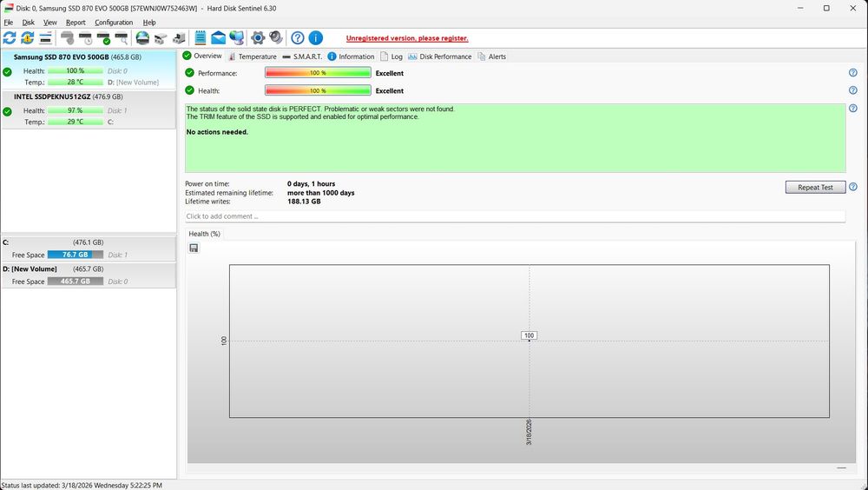This screenshot has width=868, height=490.
Task: Switch to the Overview tab
Action: [x=202, y=56]
